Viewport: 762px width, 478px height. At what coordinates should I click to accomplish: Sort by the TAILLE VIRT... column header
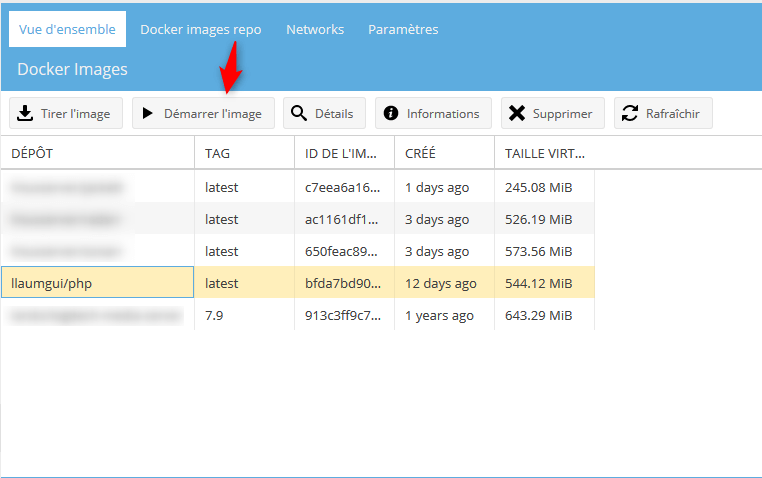pos(545,153)
